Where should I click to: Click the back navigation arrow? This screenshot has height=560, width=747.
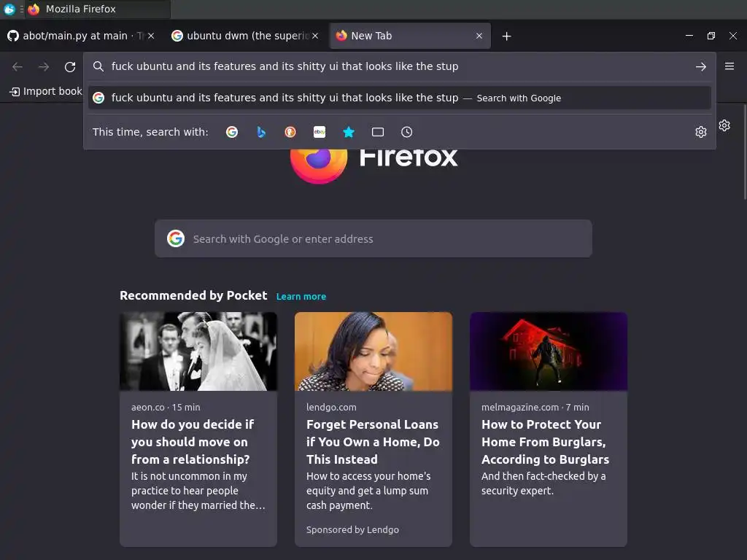[x=18, y=66]
